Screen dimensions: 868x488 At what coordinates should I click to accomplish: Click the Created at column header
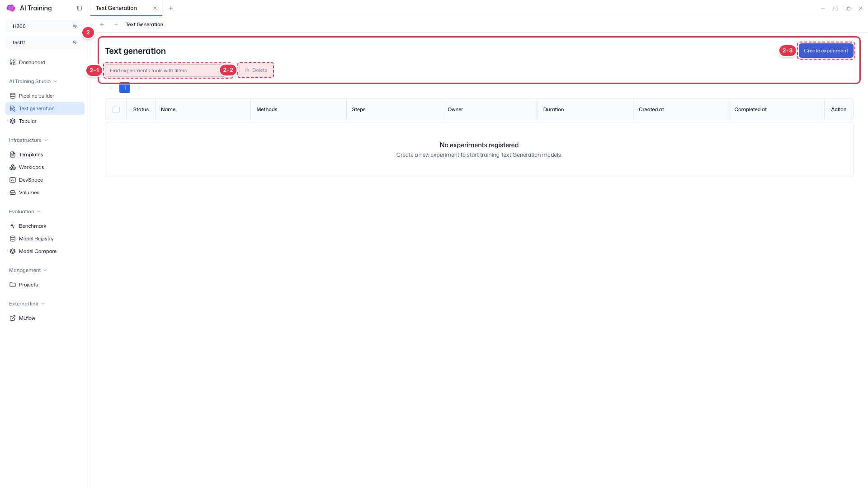pos(681,109)
